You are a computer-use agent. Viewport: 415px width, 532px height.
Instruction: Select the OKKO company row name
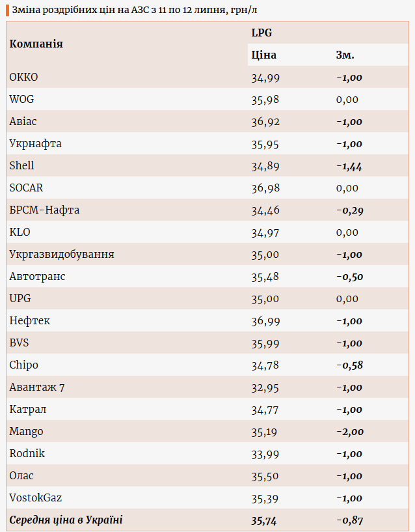point(24,77)
